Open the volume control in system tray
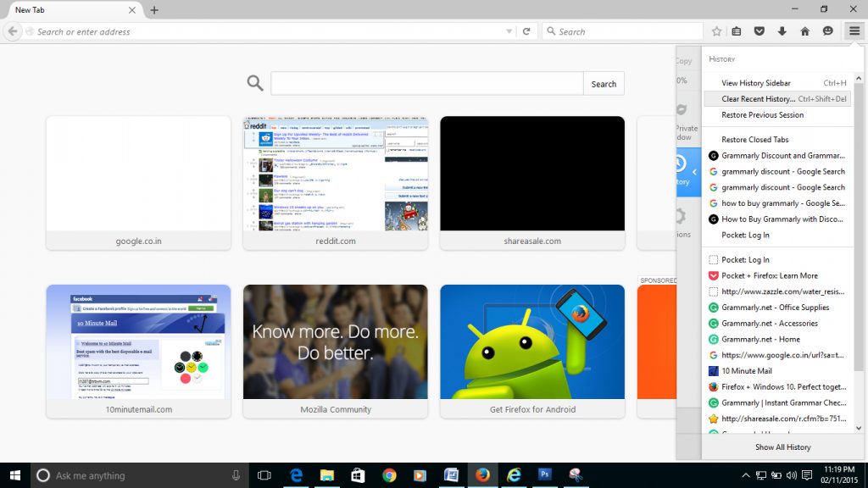Screen dimensions: 868x488 coord(792,475)
